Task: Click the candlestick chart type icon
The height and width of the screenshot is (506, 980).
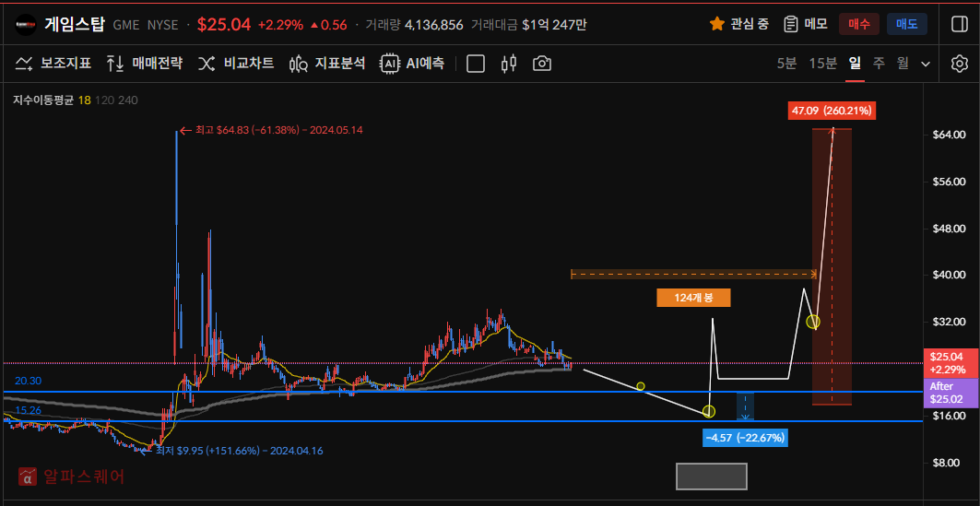Action: (510, 63)
